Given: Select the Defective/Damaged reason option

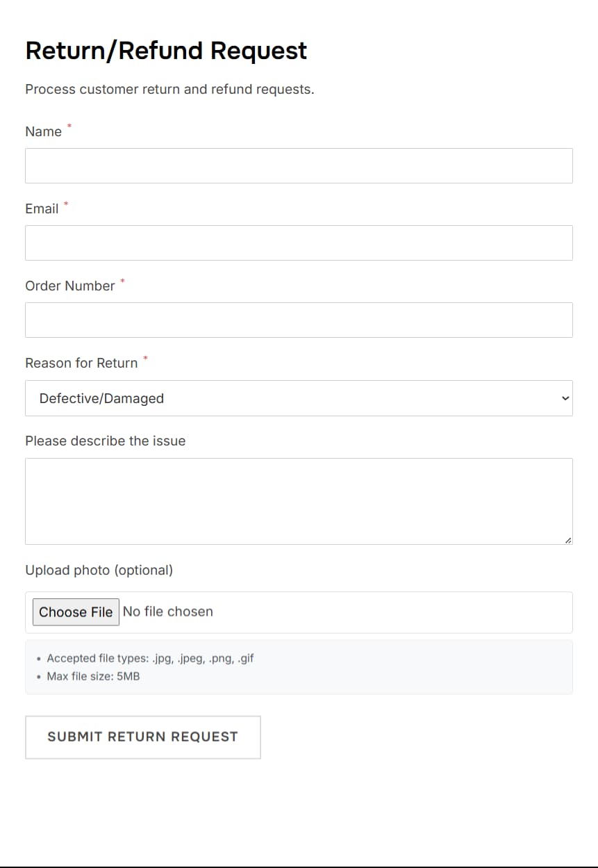Looking at the screenshot, I should click(x=101, y=398).
